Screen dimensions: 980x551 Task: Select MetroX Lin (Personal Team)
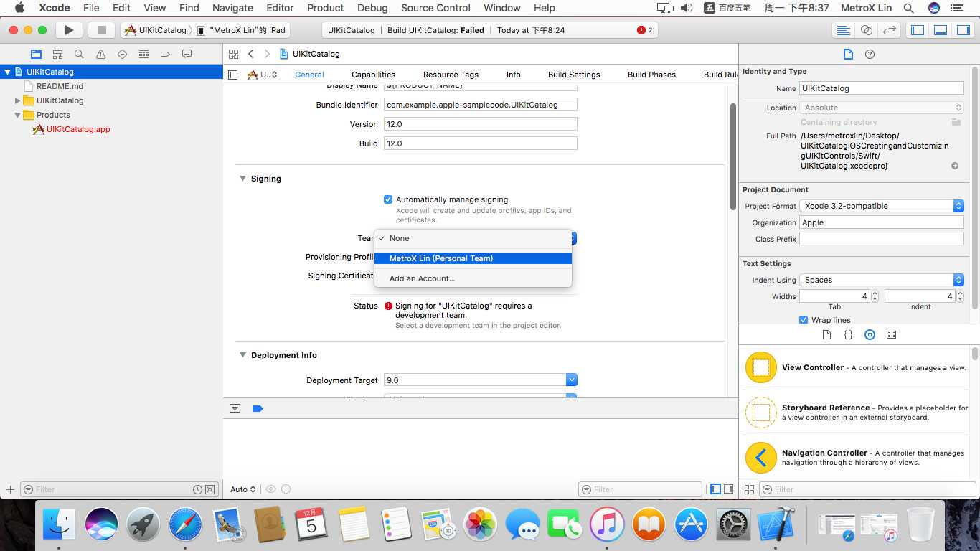coord(473,258)
